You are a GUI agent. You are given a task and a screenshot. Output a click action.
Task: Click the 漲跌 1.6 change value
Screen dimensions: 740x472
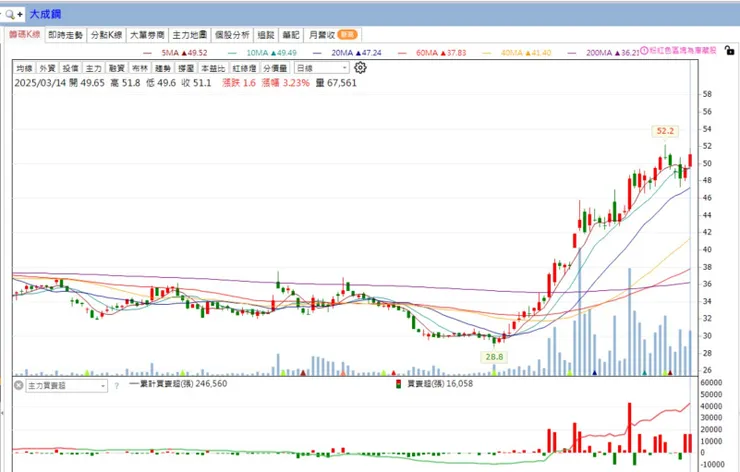pyautogui.click(x=239, y=83)
